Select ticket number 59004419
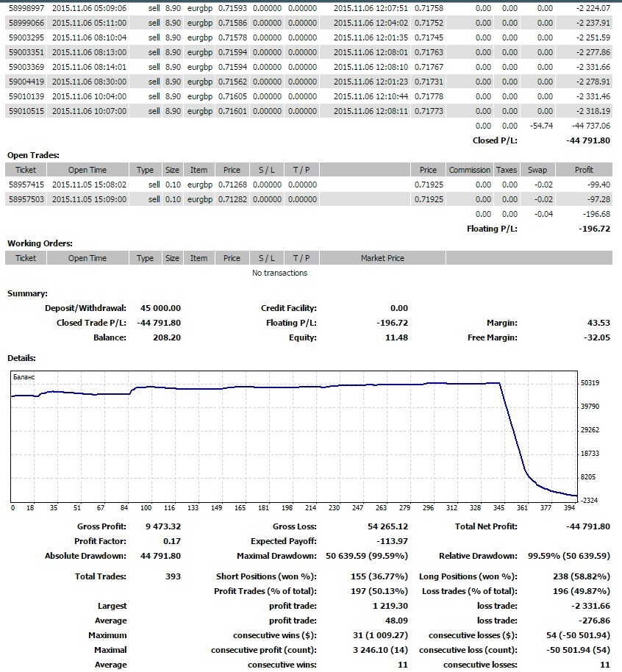This screenshot has width=622, height=672. pos(26,82)
